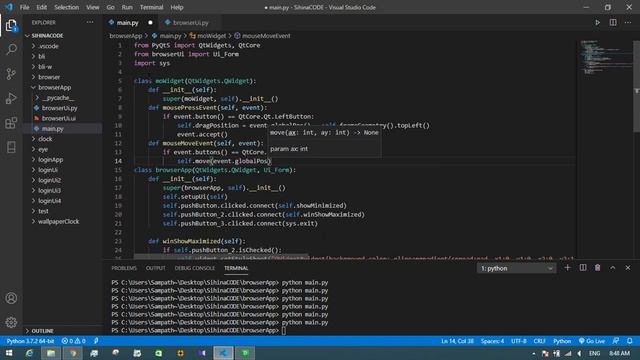Open the Accounts menu icon
Image resolution: width=640 pixels, height=360 pixels.
(x=11, y=298)
